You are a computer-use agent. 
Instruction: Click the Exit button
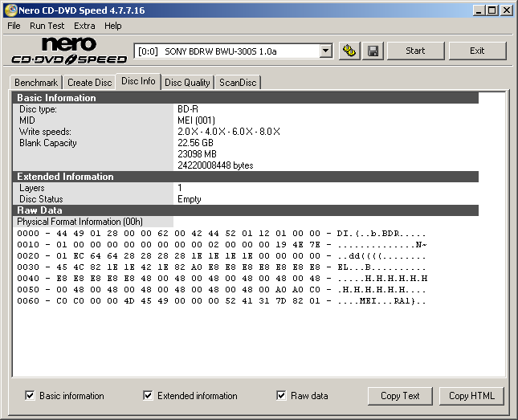477,51
